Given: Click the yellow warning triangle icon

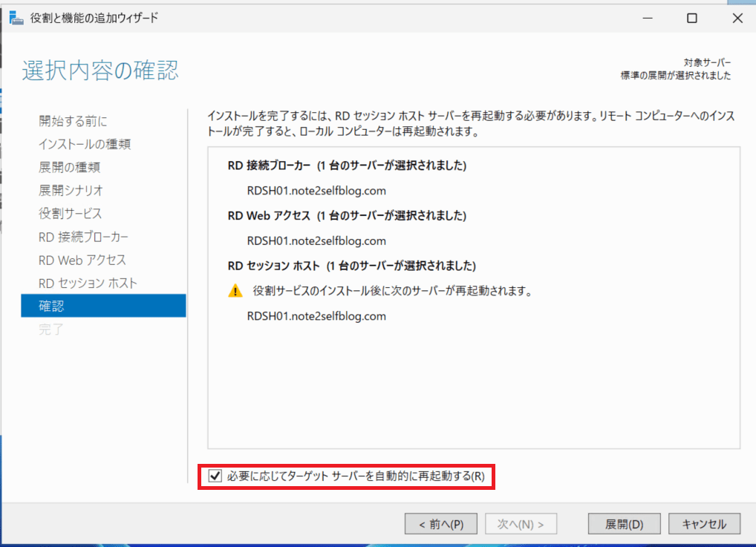Looking at the screenshot, I should click(235, 291).
